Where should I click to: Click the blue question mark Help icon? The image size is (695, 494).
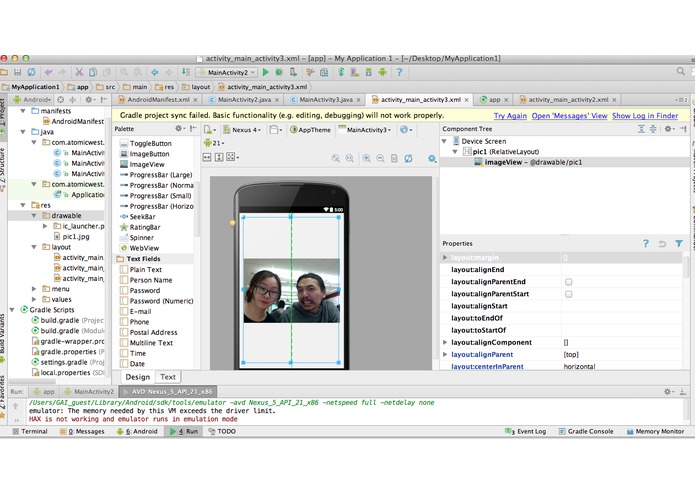[399, 72]
